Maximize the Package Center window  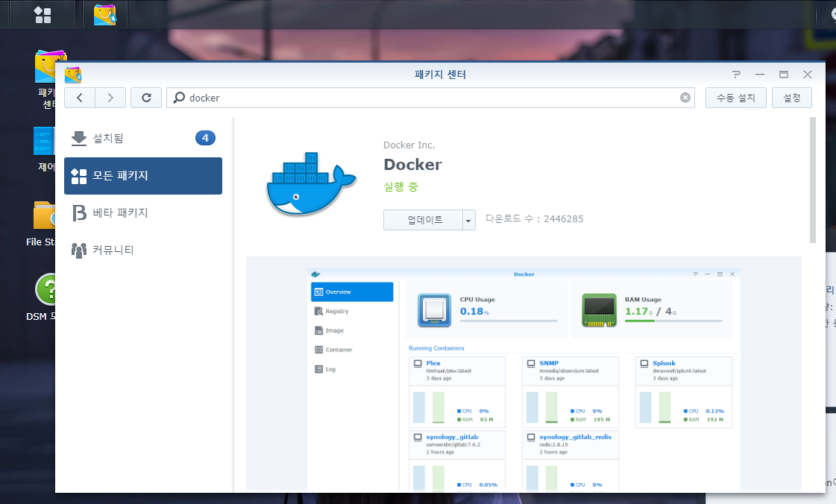click(784, 75)
